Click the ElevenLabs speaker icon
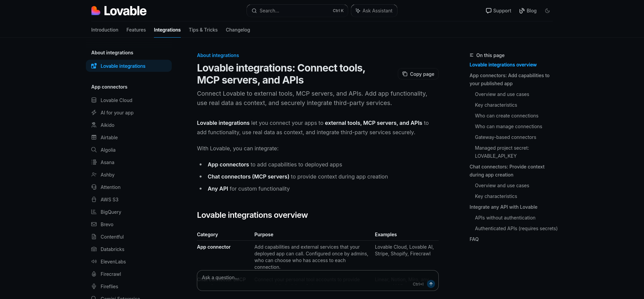 click(94, 261)
